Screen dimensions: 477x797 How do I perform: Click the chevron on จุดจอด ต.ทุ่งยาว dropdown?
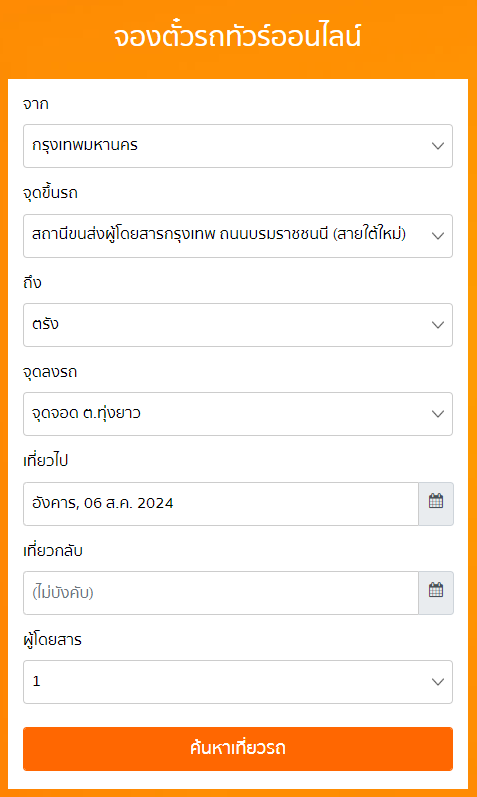[x=438, y=414]
